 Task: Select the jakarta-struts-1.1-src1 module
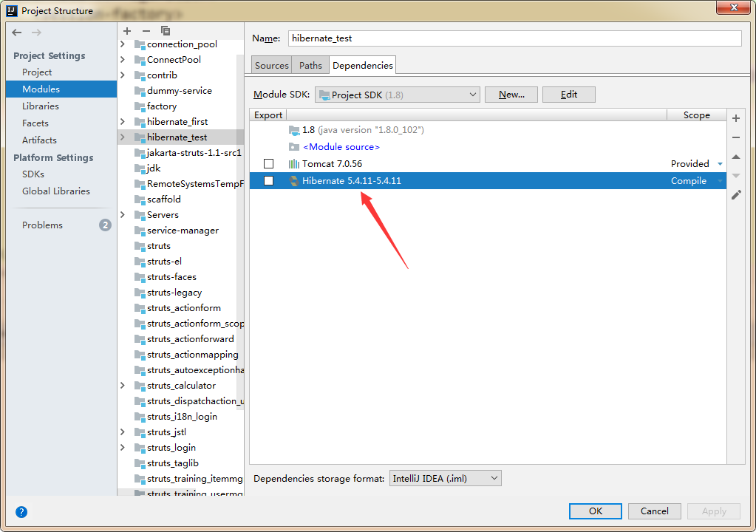click(x=194, y=153)
